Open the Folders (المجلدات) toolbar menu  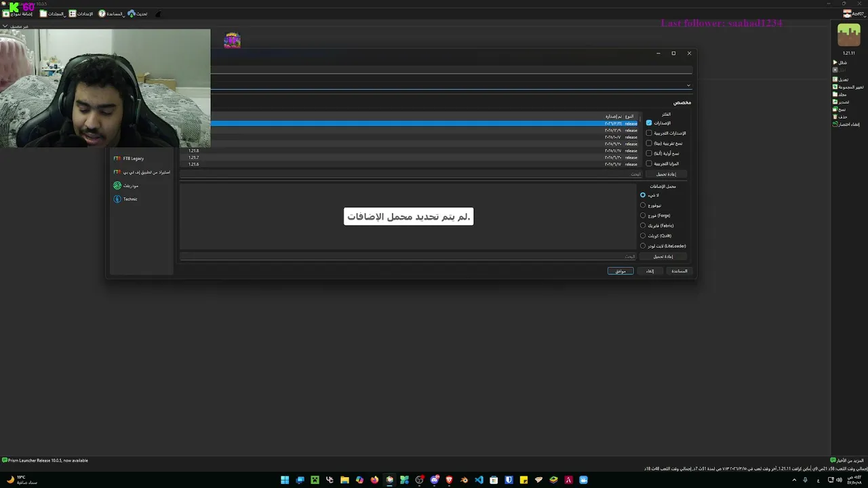click(x=52, y=14)
